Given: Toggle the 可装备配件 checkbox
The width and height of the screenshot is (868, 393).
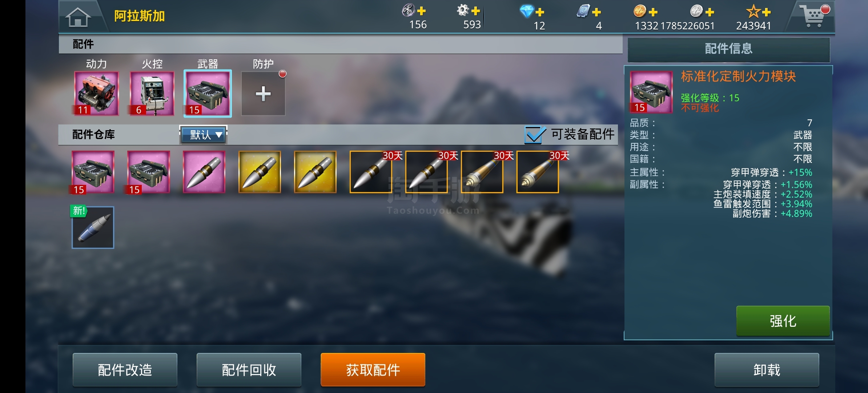Looking at the screenshot, I should (x=534, y=134).
